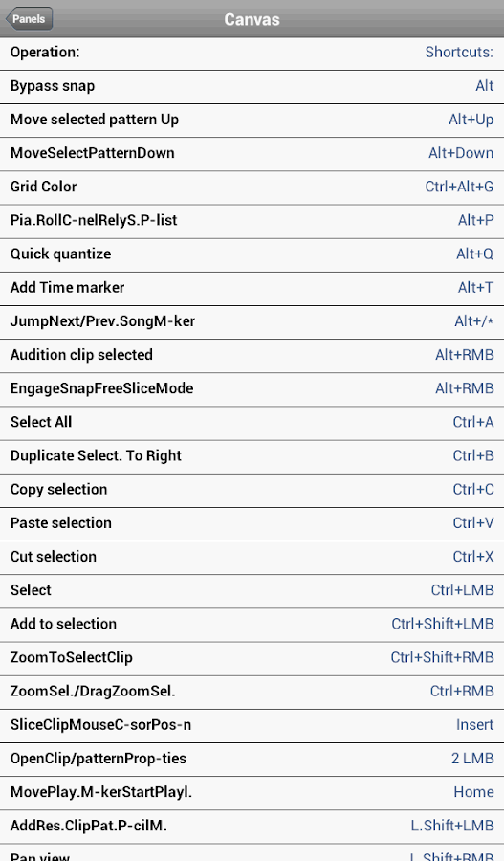Tap the ZoomToSelectClip row

(252, 658)
